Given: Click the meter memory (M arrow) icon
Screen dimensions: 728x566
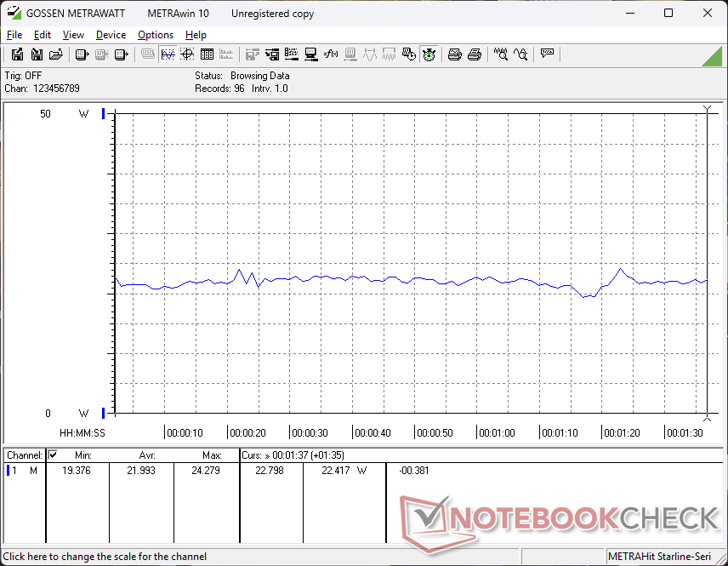Looking at the screenshot, I should (121, 54).
